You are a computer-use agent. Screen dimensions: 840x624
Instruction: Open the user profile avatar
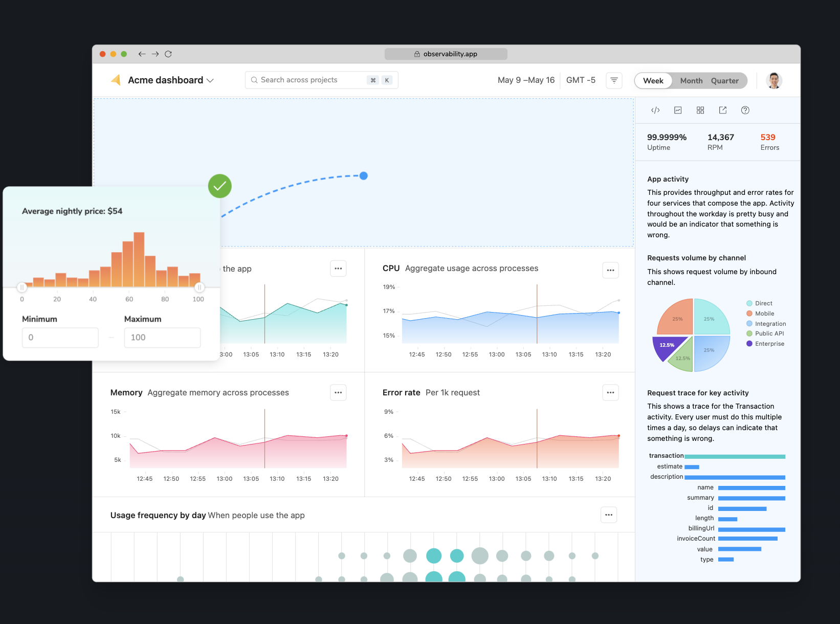[774, 80]
